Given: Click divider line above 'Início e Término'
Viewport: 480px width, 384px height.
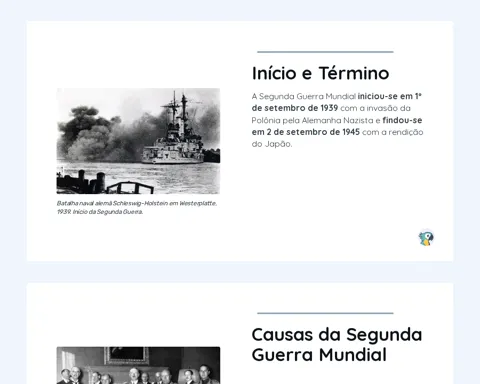Looking at the screenshot, I should 325,52.
